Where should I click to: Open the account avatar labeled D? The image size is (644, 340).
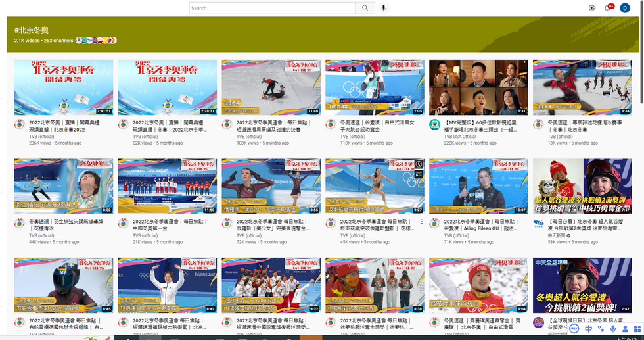tap(625, 8)
